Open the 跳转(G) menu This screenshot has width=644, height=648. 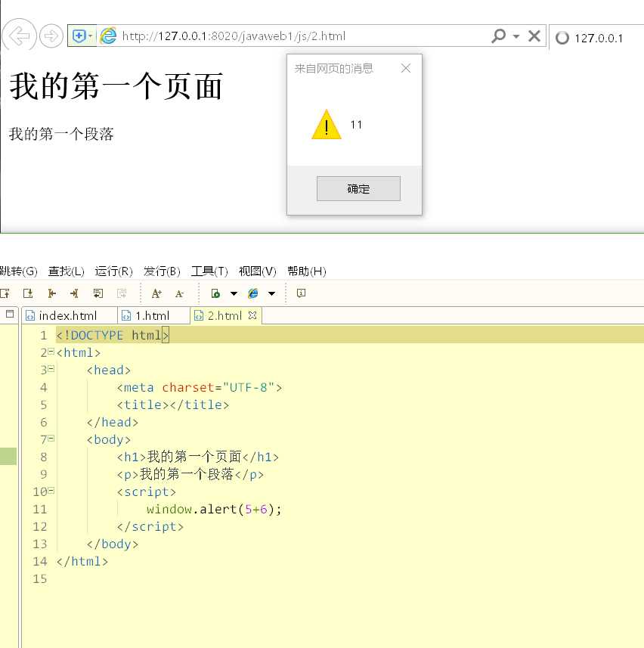tap(18, 271)
